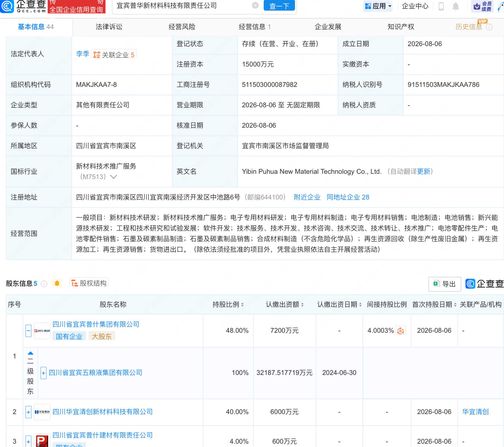Click 宜宾市南溪区市场监督管理局 registration authority
Screen dimensions: 504x447
[x=285, y=146]
